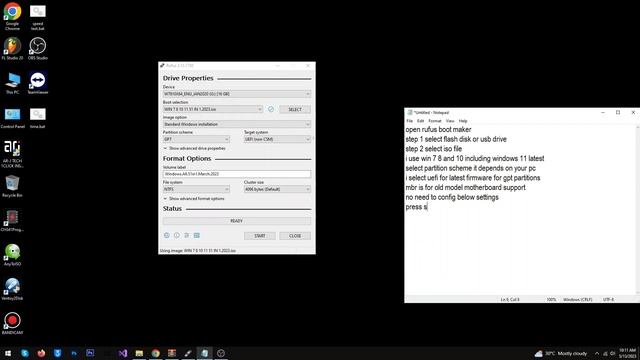Click the 'step 2 select iso file' line
This screenshot has height=360, width=640.
click(x=433, y=149)
